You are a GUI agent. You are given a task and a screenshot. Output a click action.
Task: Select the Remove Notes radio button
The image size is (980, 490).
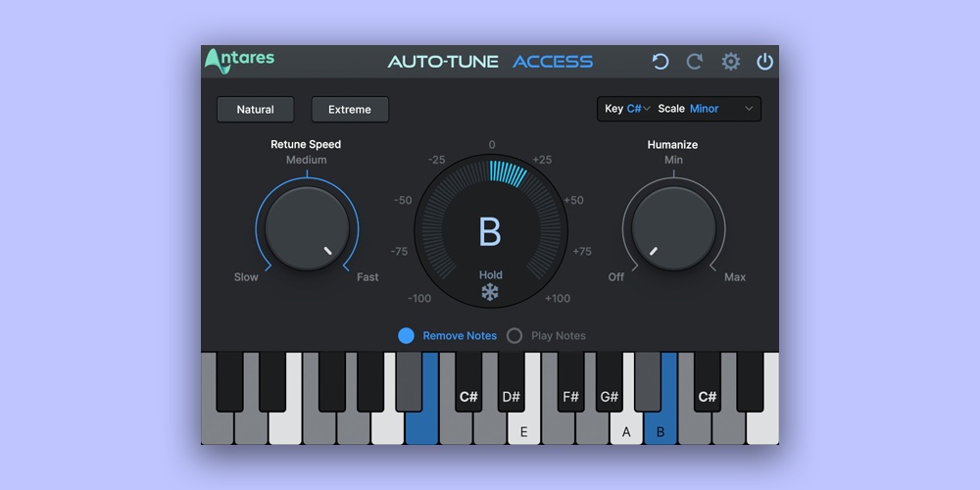[x=407, y=335]
